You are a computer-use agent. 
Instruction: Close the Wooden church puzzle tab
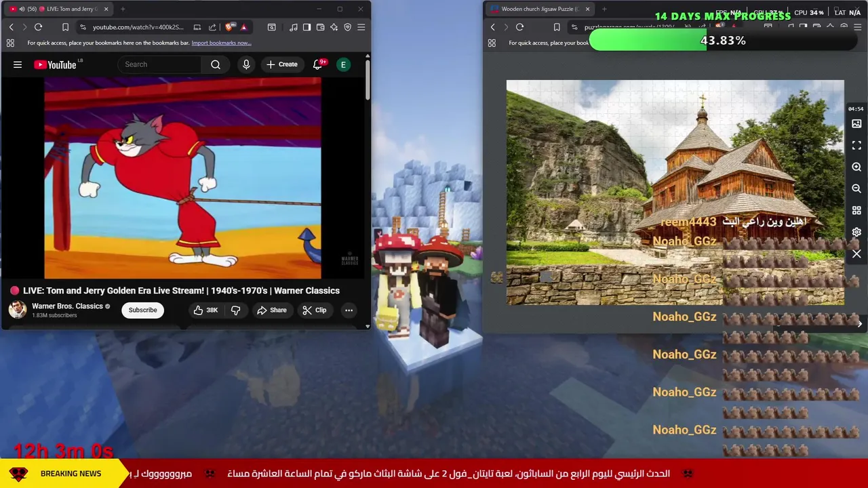pos(587,9)
